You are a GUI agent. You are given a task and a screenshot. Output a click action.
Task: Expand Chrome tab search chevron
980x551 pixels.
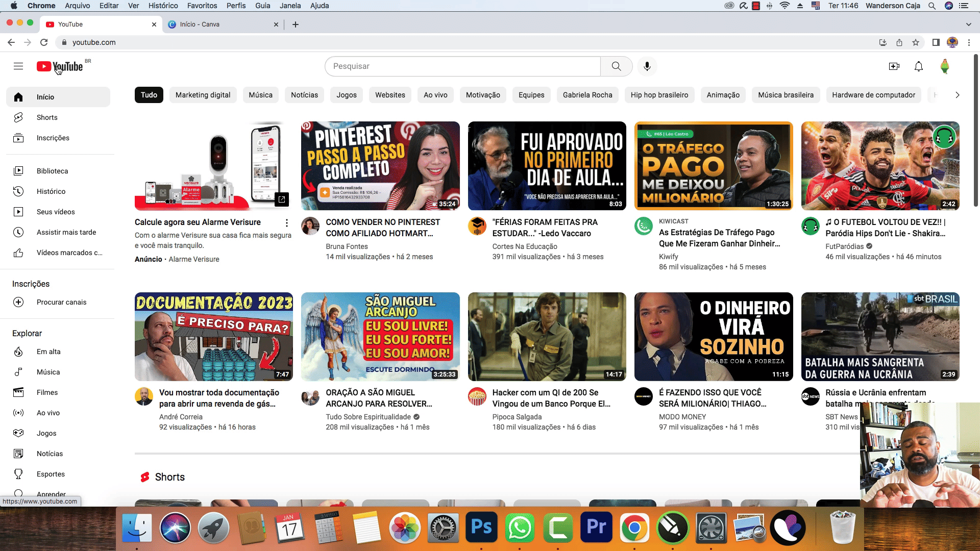968,24
